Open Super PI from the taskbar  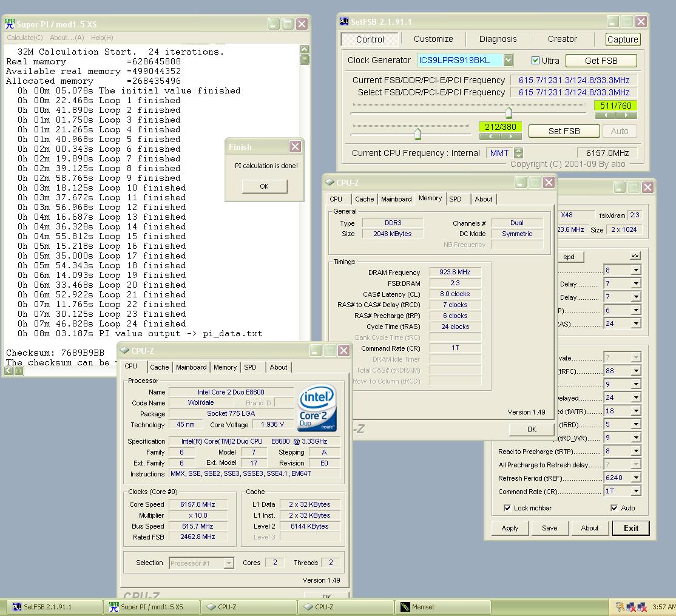pos(152,607)
